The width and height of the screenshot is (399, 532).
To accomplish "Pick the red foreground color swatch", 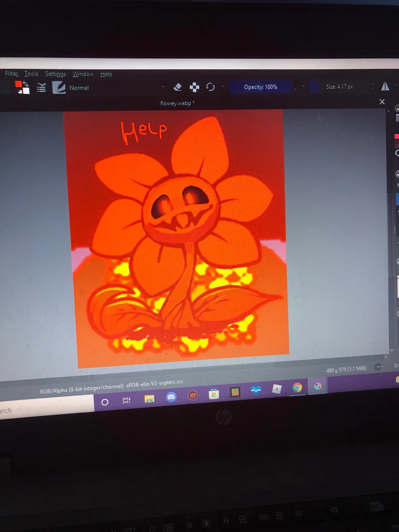I will [19, 84].
